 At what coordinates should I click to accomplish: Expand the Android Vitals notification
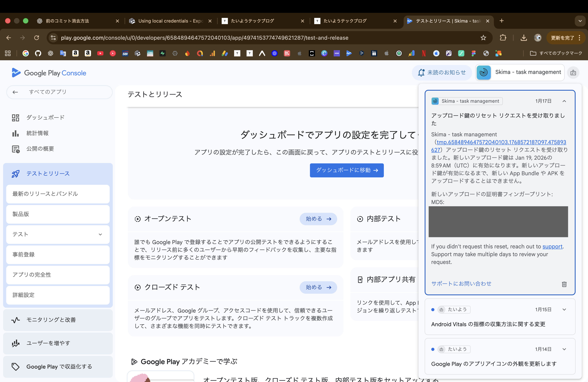pos(564,309)
